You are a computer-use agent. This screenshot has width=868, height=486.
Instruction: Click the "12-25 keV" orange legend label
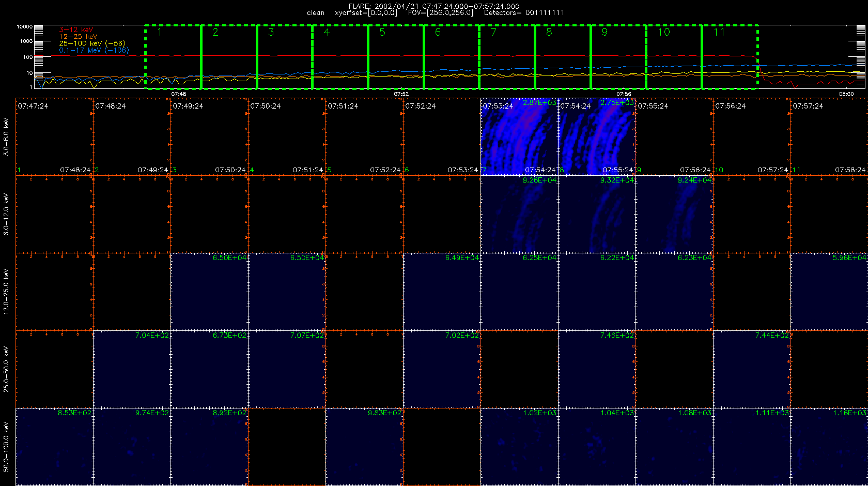tap(78, 37)
